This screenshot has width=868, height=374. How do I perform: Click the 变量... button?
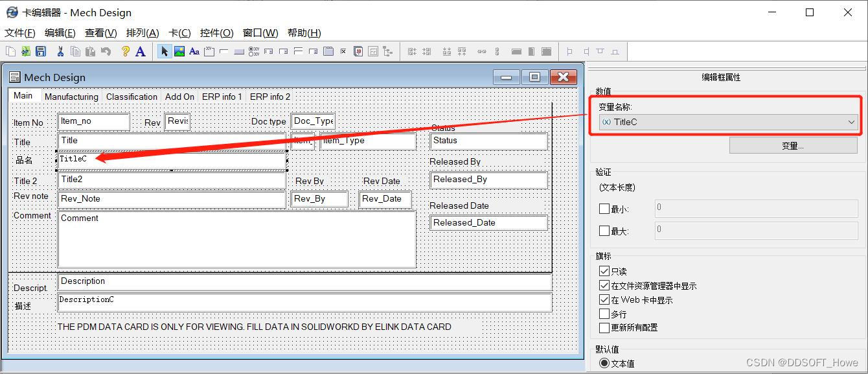click(793, 146)
